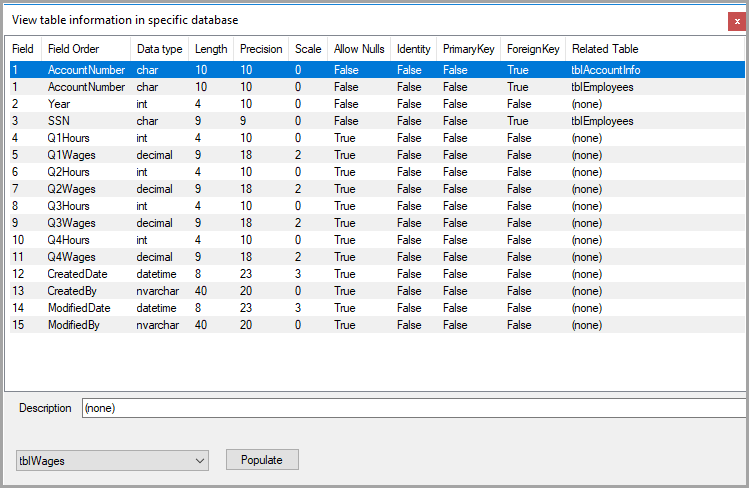Select the tblAccountInfo related table cell
This screenshot has height=488, width=749.
click(x=606, y=70)
